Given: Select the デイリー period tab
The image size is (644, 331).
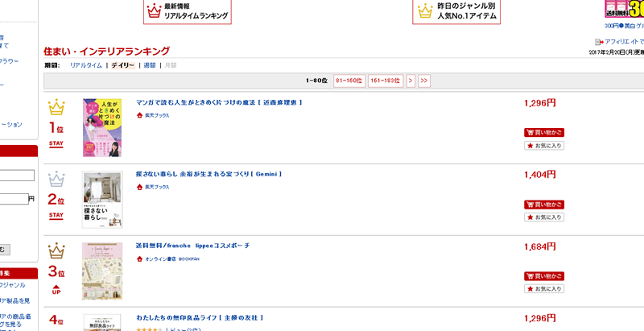Looking at the screenshot, I should pos(123,65).
